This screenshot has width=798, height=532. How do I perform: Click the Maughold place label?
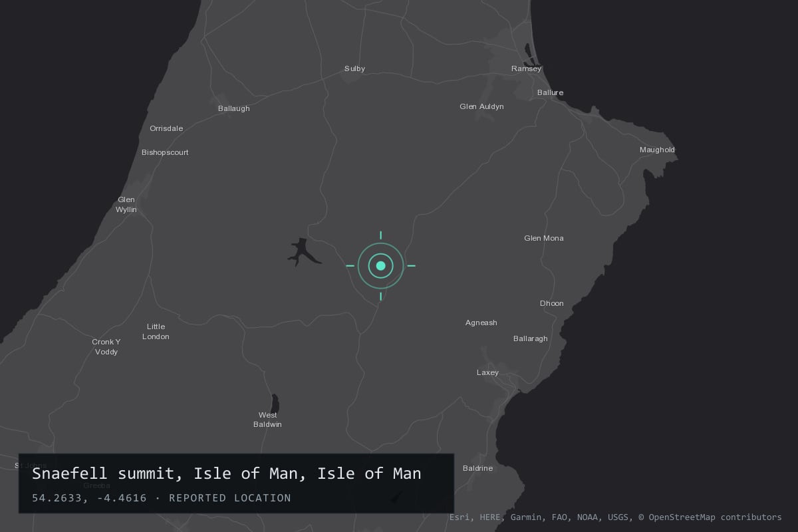[x=657, y=150]
